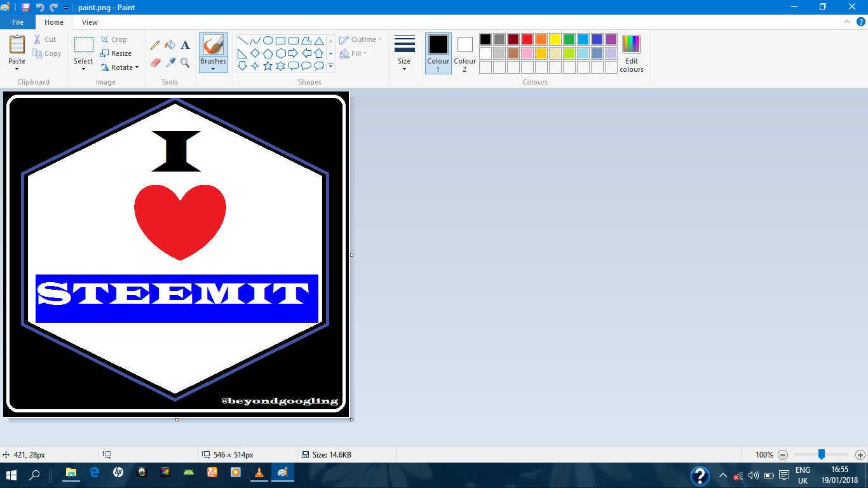
Task: Redo with the quick access arrow
Action: (54, 8)
